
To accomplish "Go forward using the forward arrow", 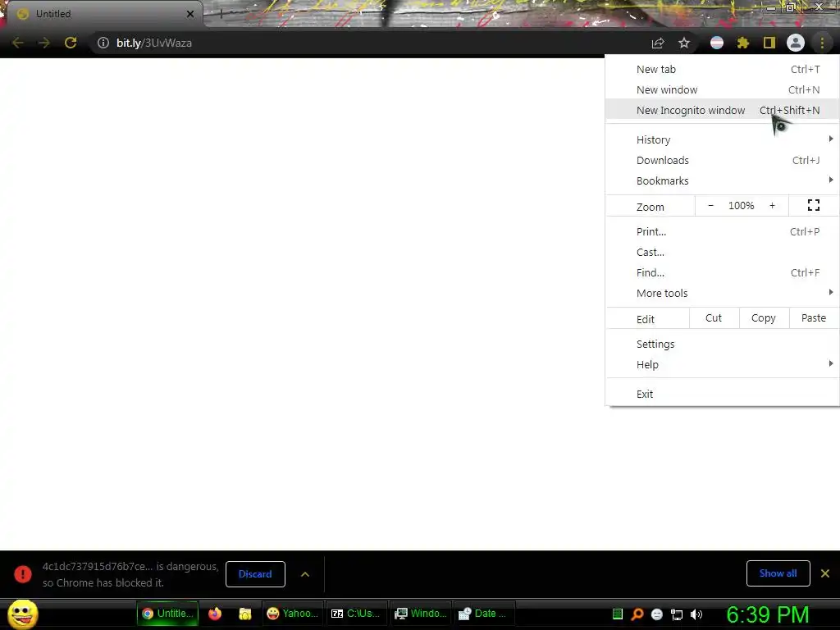I will [44, 43].
